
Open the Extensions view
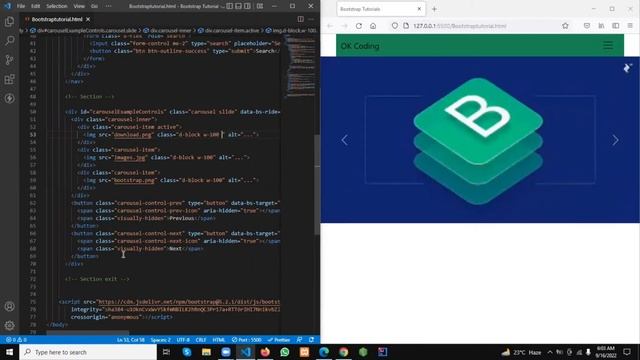(x=9, y=79)
